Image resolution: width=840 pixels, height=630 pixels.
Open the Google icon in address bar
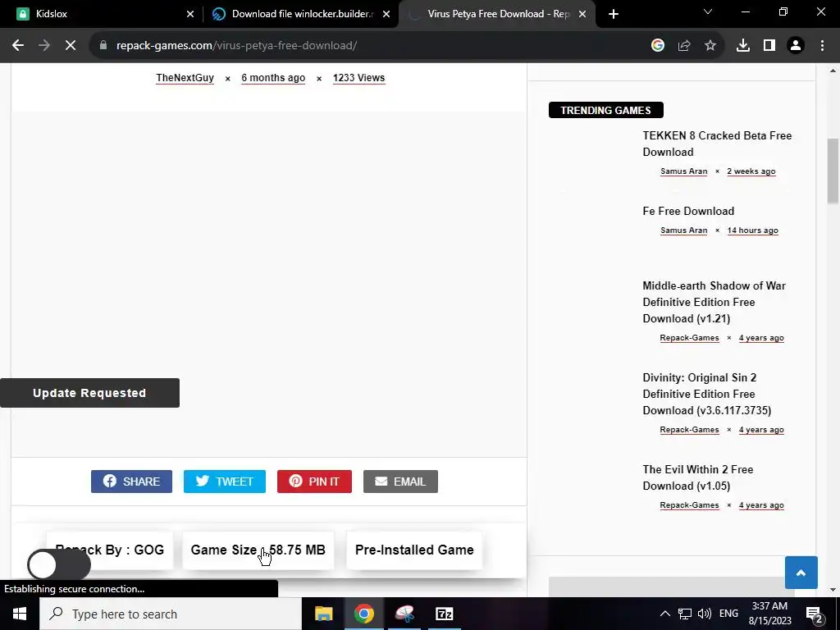point(657,46)
